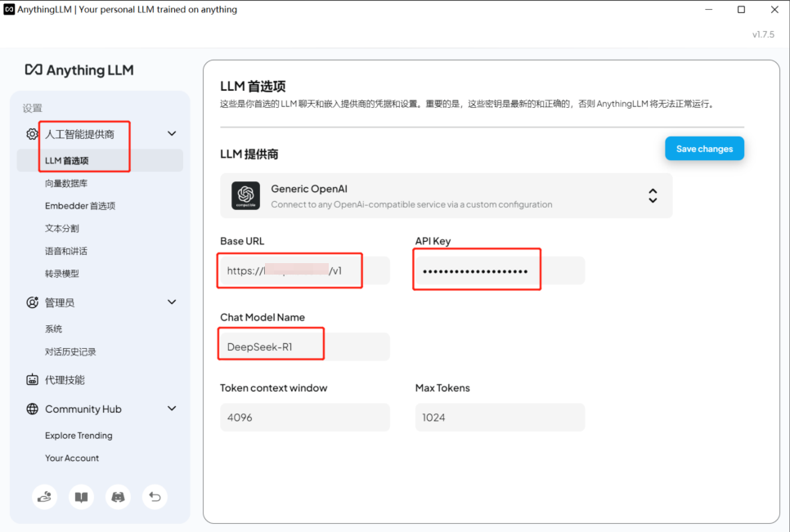Click the admin user icon beside 管理员
790x532 pixels.
(32, 302)
